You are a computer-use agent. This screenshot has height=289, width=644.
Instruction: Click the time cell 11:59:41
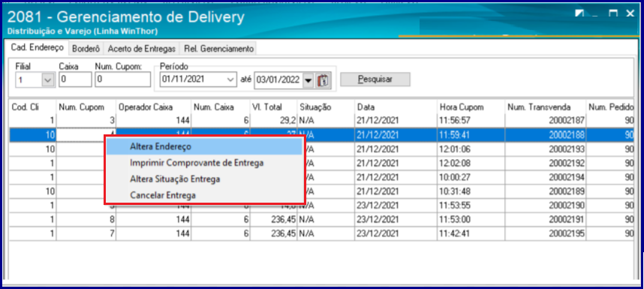471,135
